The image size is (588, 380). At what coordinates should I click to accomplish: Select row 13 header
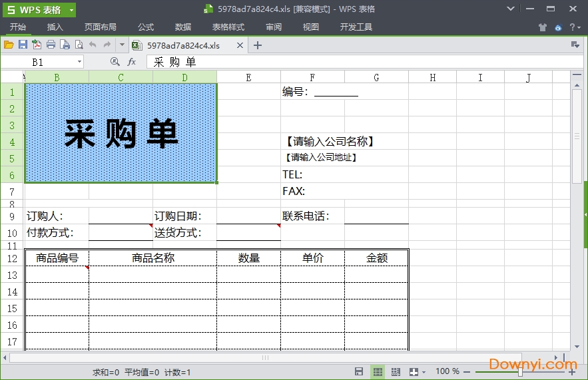click(12, 275)
